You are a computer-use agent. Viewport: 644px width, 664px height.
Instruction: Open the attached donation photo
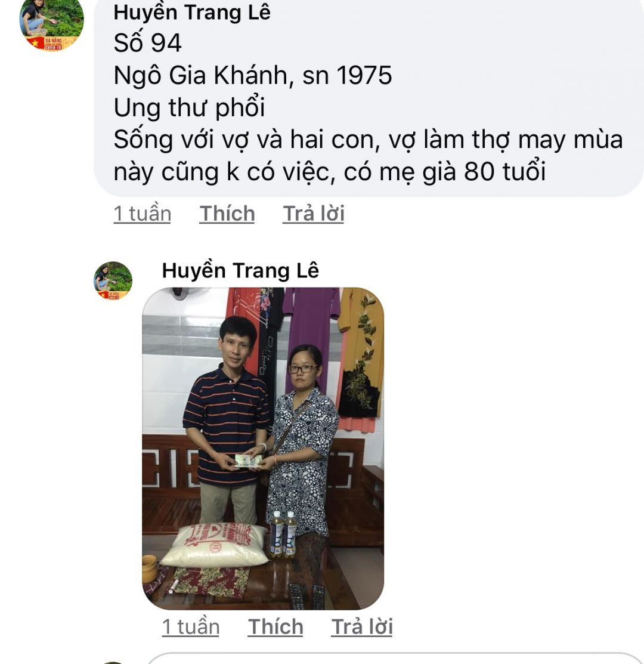tap(263, 449)
